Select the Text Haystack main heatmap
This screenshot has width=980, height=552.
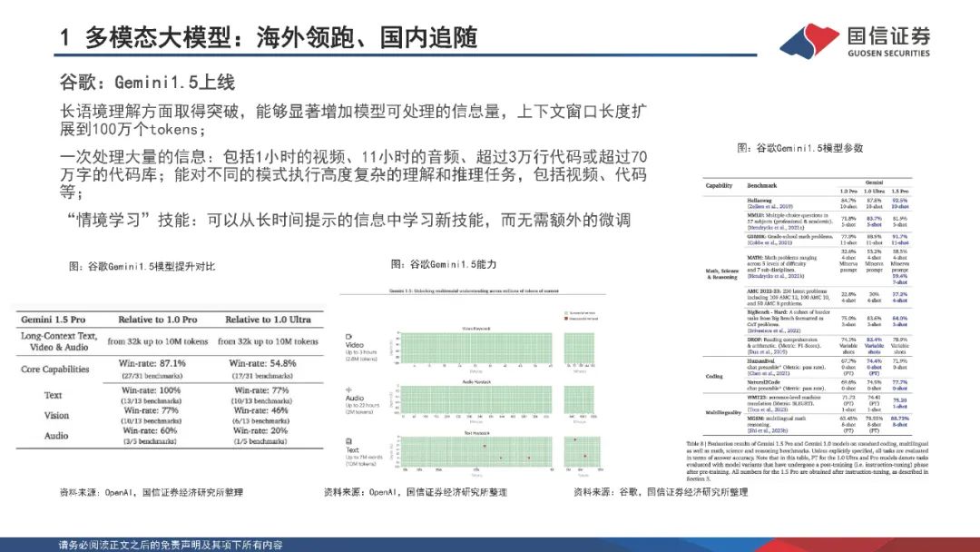476,452
